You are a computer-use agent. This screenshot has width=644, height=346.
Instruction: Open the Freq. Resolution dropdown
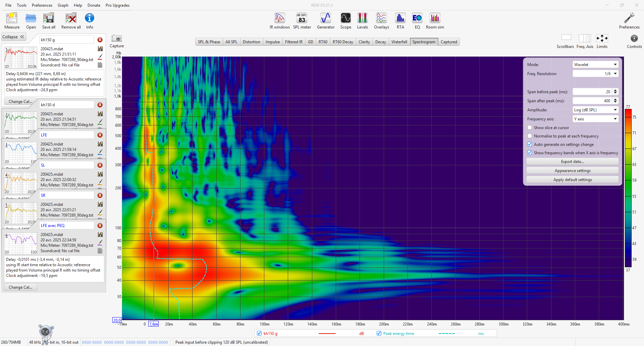(595, 74)
